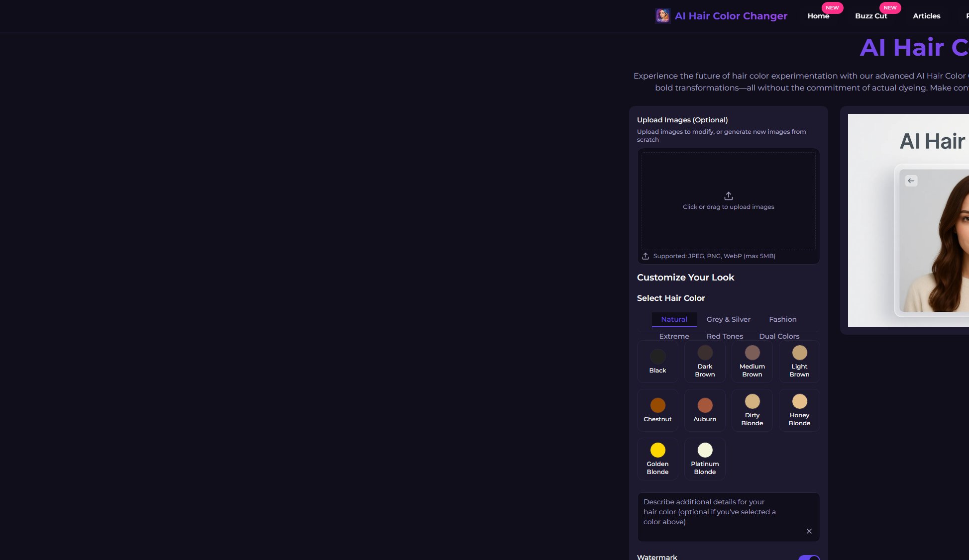The width and height of the screenshot is (969, 560).
Task: Click the AI Hair Color Changer logo icon
Action: pyautogui.click(x=662, y=16)
